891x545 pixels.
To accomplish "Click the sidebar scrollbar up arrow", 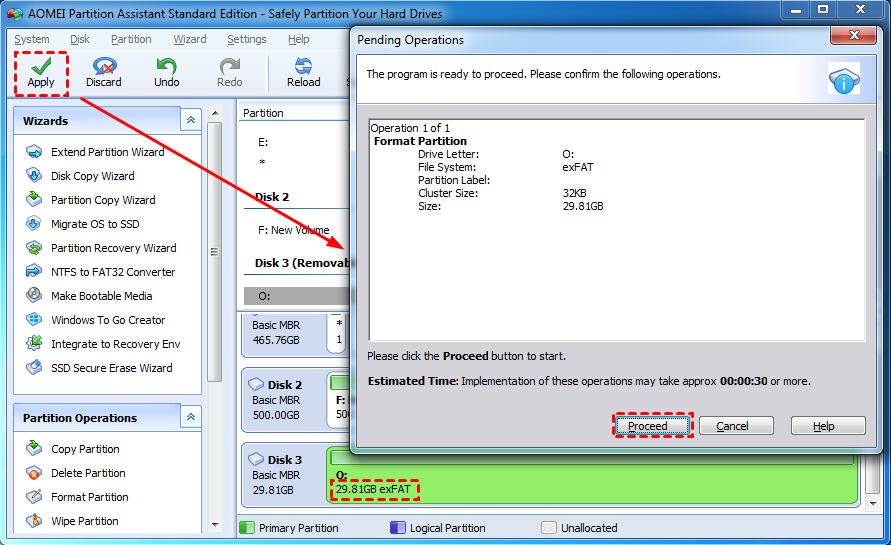I will coord(215,113).
